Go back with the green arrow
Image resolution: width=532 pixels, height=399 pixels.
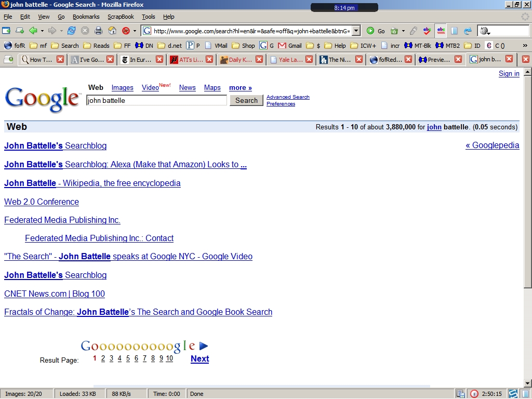tap(33, 31)
